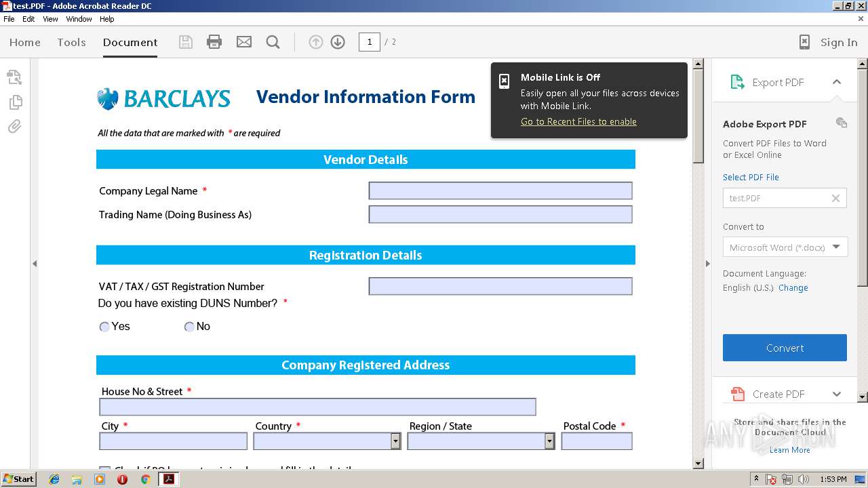The height and width of the screenshot is (488, 868).
Task: Click the Company Legal Name field
Action: pyautogui.click(x=500, y=190)
